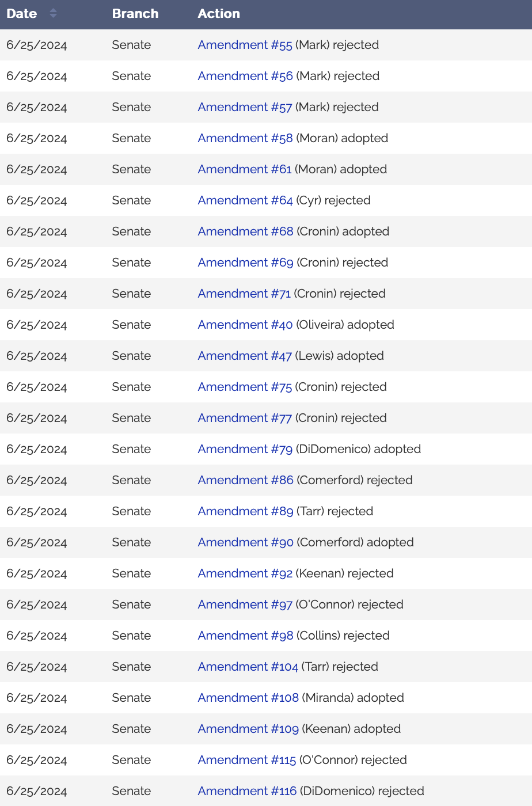Open Amendment #64 by Cyr
This screenshot has height=806, width=532.
(x=245, y=200)
